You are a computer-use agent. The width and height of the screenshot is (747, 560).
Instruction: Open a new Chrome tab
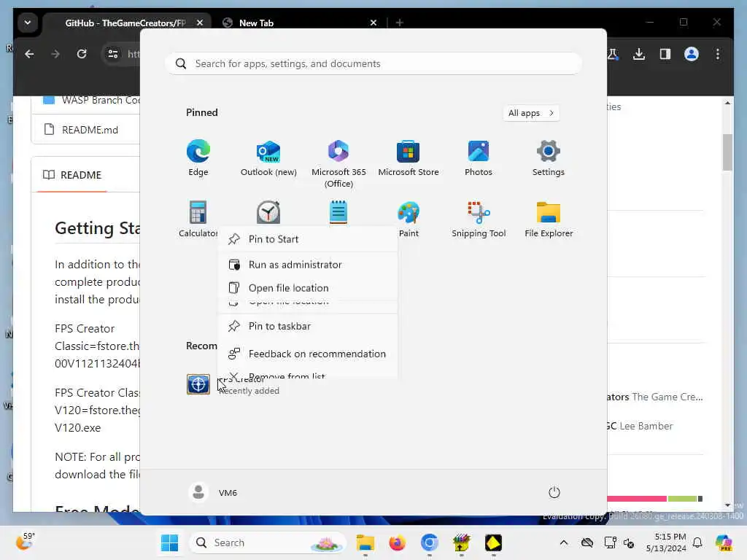point(400,23)
